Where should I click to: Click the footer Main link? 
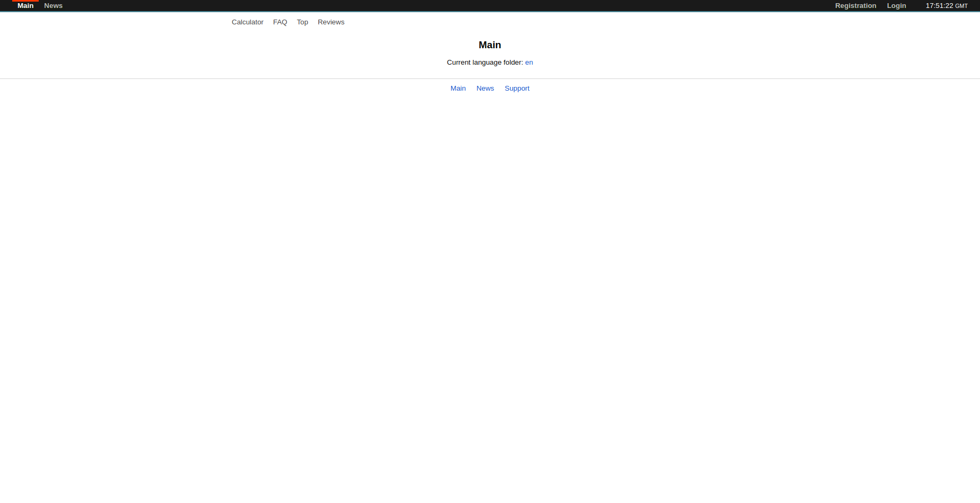pos(458,89)
